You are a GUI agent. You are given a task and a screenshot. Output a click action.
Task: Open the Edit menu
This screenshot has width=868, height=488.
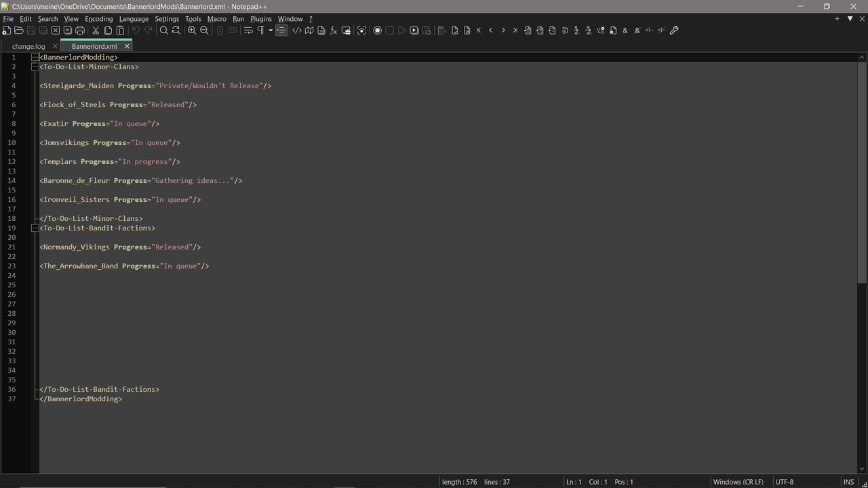(26, 19)
